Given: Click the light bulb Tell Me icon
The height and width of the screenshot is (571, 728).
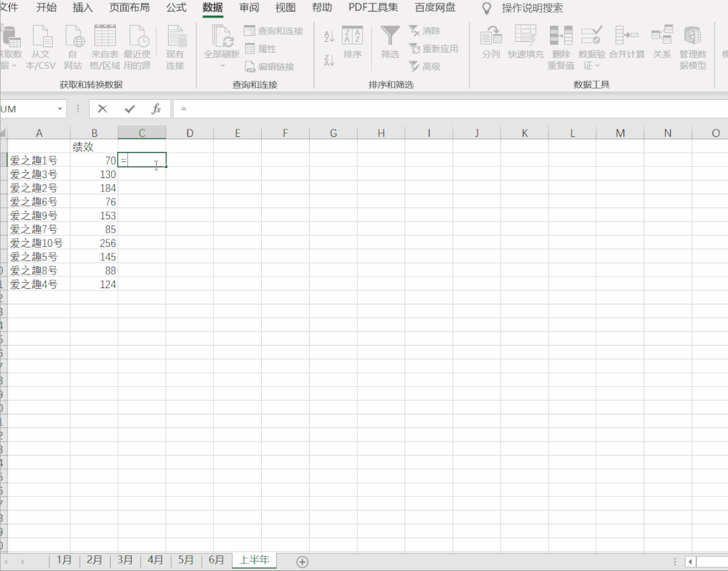Looking at the screenshot, I should (x=486, y=8).
